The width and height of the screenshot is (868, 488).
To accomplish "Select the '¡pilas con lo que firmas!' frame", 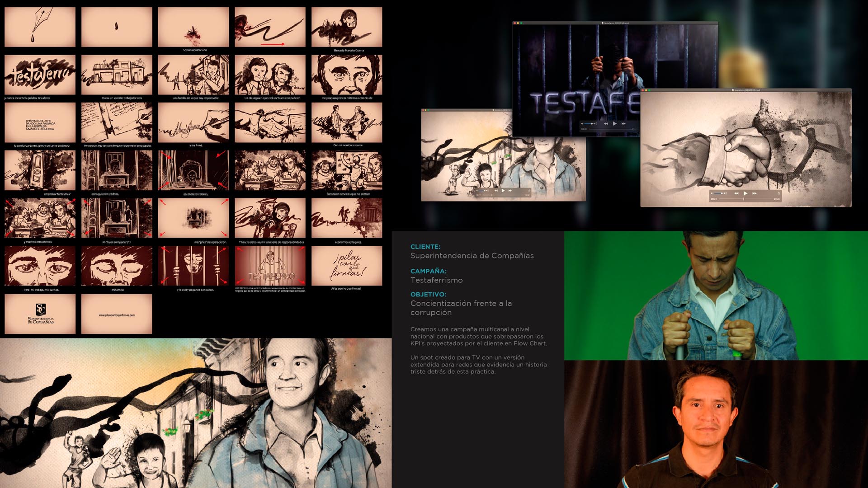I will pyautogui.click(x=346, y=266).
